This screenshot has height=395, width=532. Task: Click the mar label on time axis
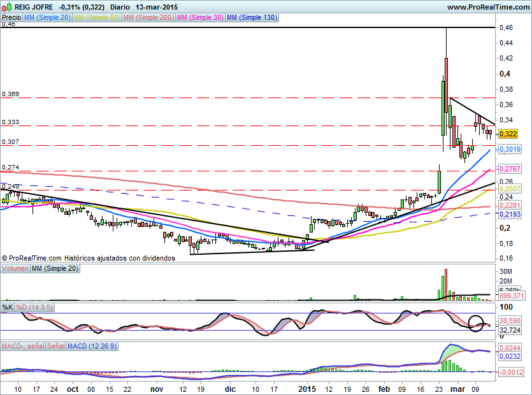(x=457, y=389)
